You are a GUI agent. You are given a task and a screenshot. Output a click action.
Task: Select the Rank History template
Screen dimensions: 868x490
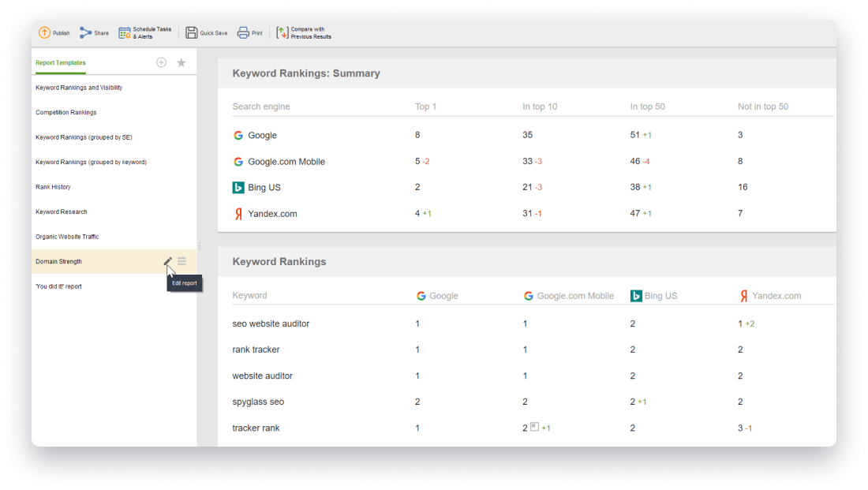[53, 187]
